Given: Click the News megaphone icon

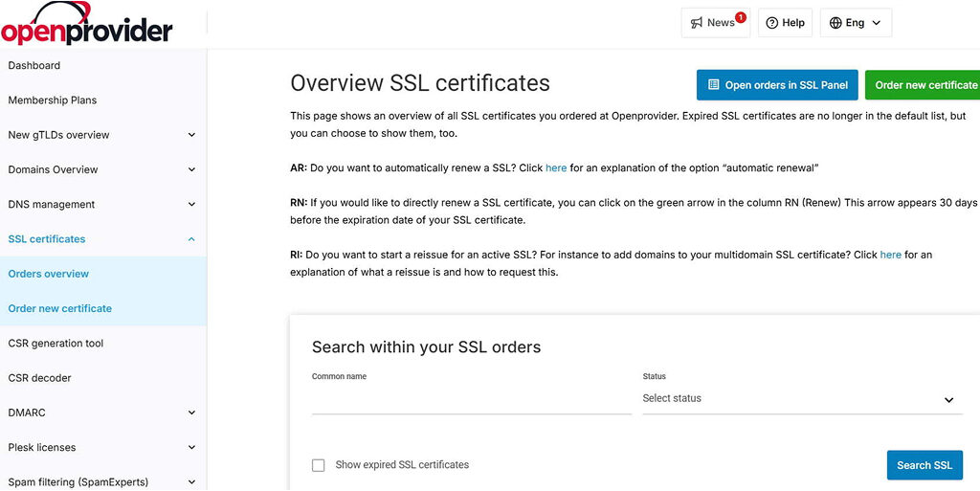Looking at the screenshot, I should point(697,23).
